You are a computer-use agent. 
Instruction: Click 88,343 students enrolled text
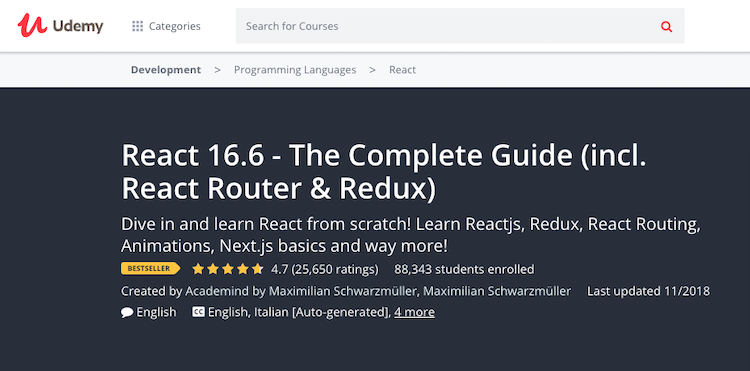click(x=464, y=269)
